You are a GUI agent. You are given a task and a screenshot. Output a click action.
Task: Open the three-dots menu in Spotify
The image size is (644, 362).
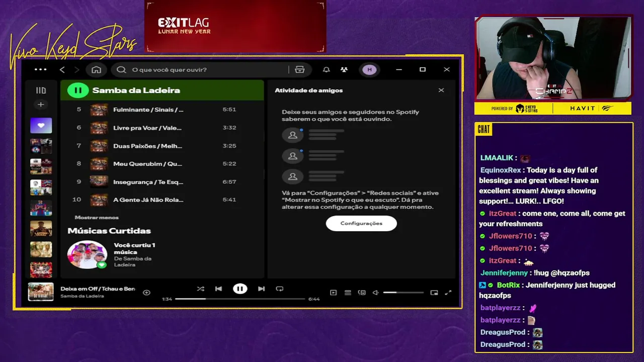click(40, 69)
